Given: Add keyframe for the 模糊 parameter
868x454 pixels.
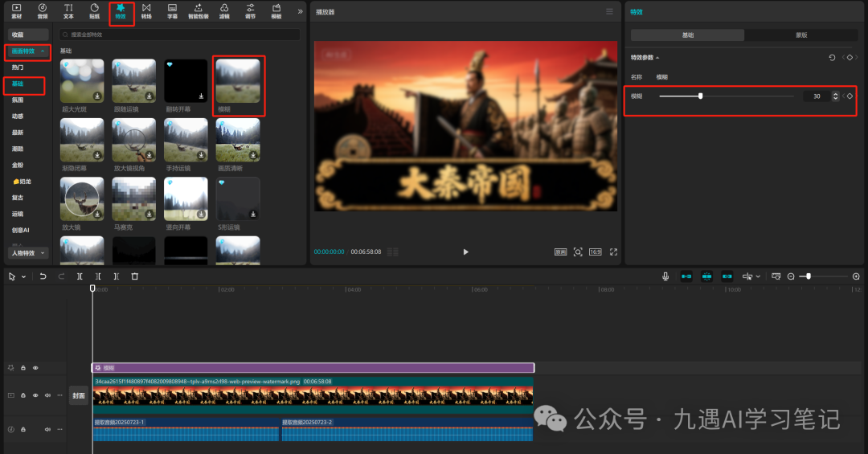Looking at the screenshot, I should pyautogui.click(x=850, y=96).
